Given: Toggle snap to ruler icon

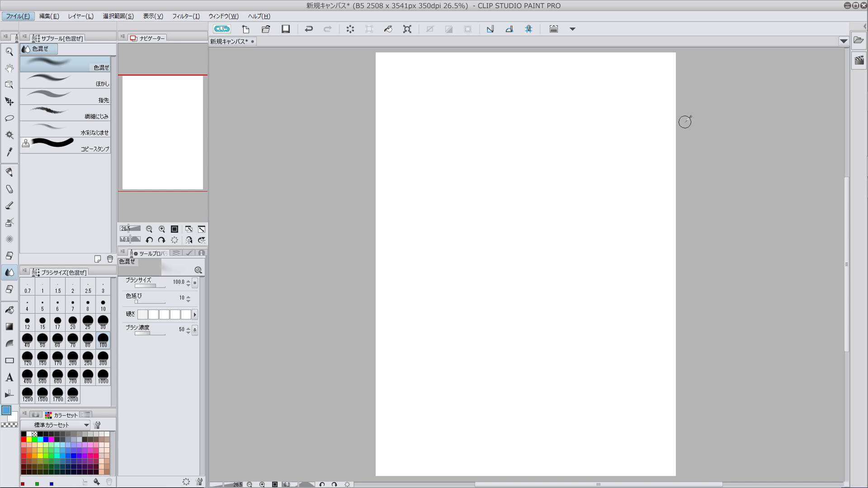Looking at the screenshot, I should (x=490, y=29).
